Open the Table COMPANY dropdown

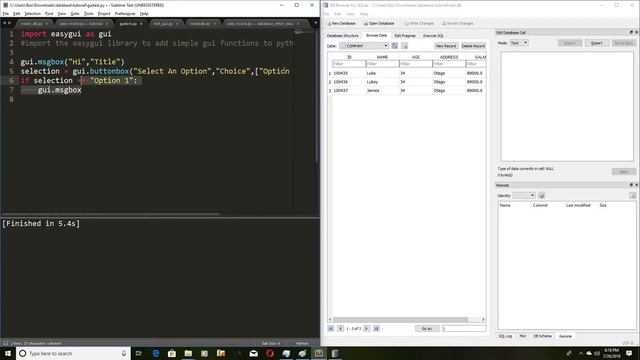pos(364,46)
